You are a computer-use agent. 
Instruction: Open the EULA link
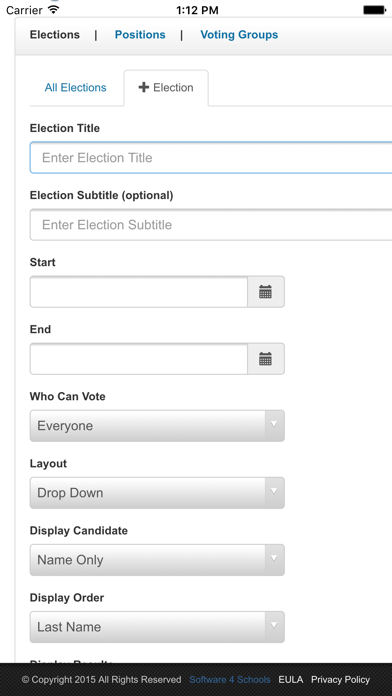point(291,680)
